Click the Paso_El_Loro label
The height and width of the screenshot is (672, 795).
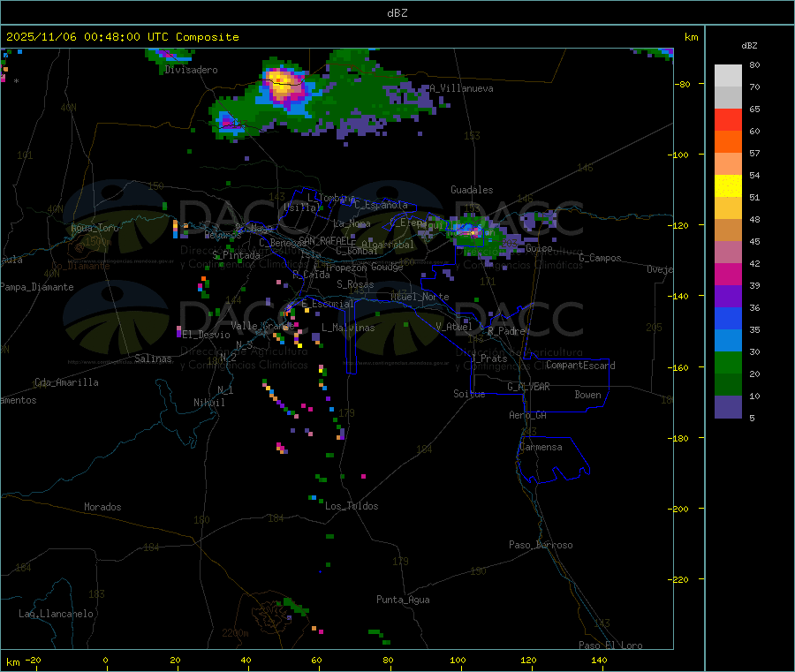(610, 646)
